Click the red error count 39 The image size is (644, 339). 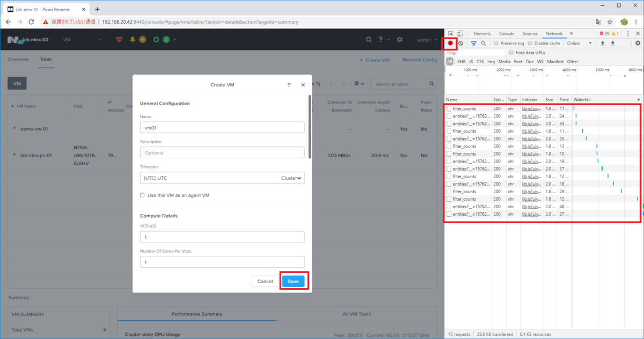(x=605, y=33)
